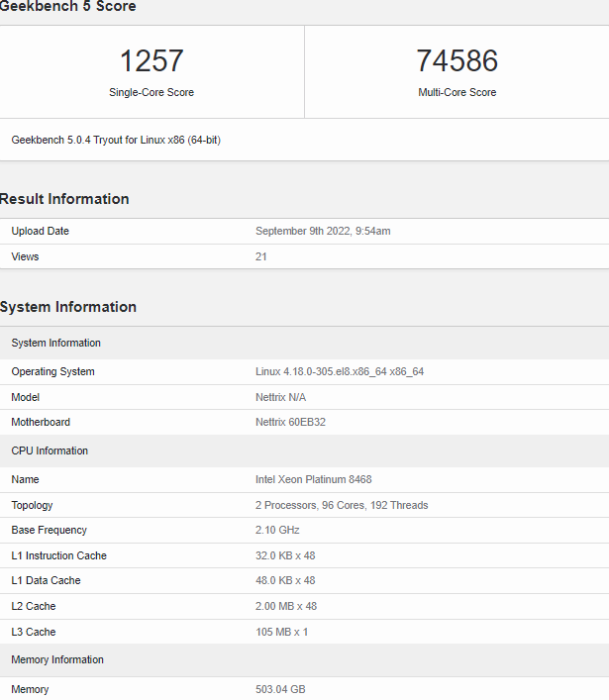Screen dimensions: 609x700
Task: Click the System Information section heading
Action: tap(68, 307)
